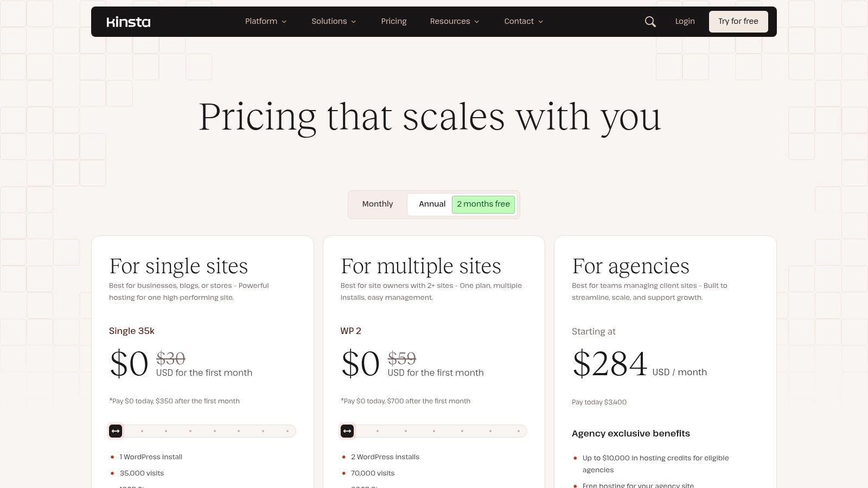This screenshot has height=488, width=868.
Task: Click the Platform menu item
Action: point(261,21)
